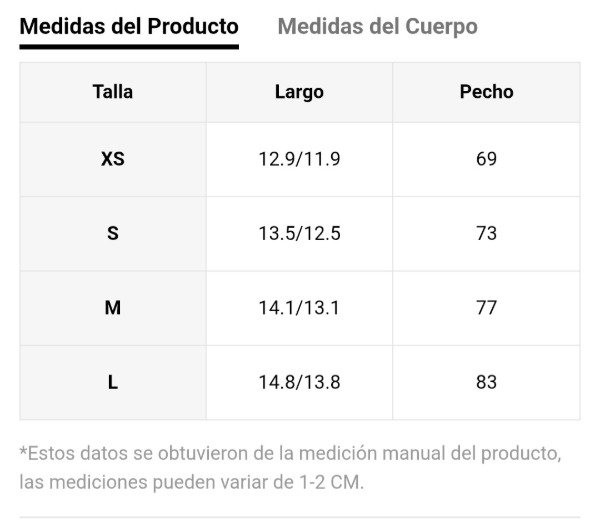The height and width of the screenshot is (521, 600).
Task: Click the chest value 73
Action: coord(486,233)
